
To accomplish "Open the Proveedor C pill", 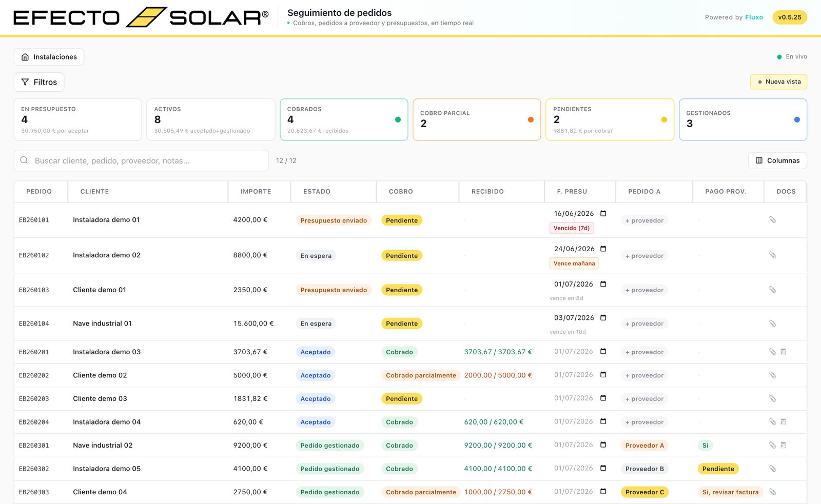I will point(644,492).
